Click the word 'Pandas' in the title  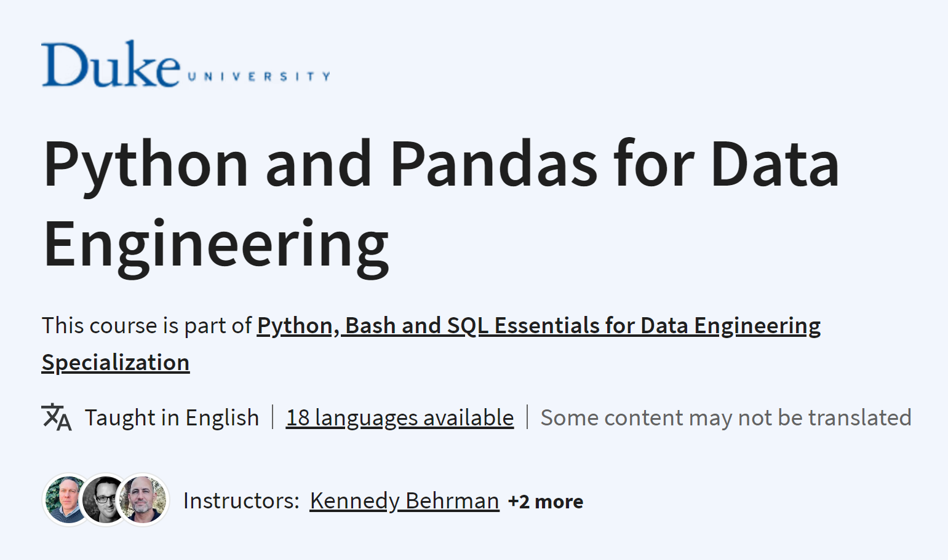pyautogui.click(x=493, y=164)
